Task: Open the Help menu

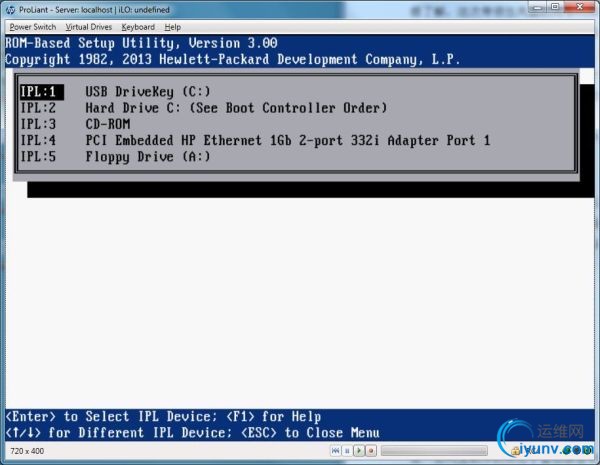Action: (x=172, y=27)
